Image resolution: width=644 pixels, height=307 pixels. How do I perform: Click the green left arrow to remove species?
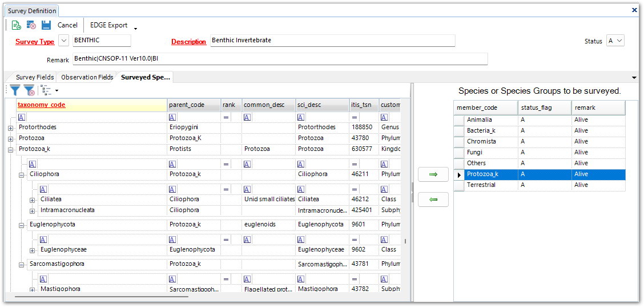point(433,200)
